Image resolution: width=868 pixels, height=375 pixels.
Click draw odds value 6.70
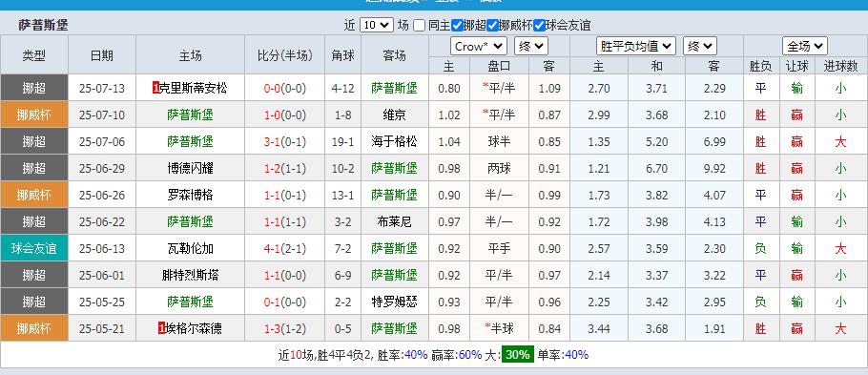[x=656, y=168]
